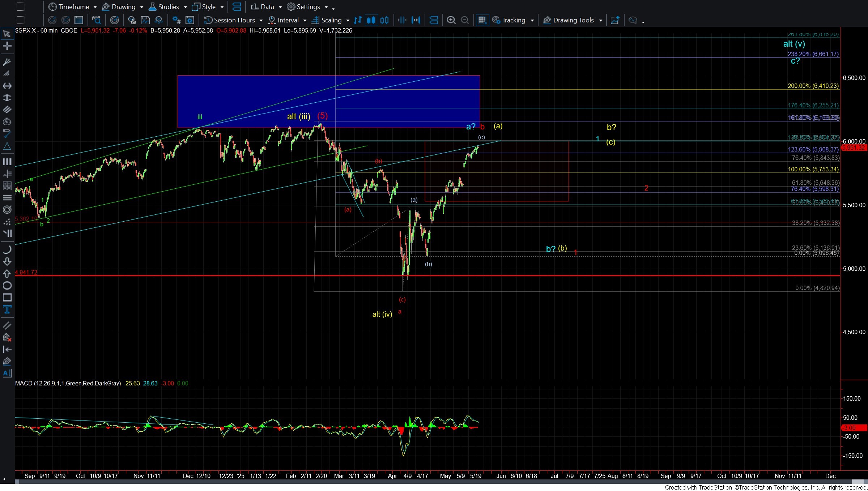Image resolution: width=868 pixels, height=491 pixels.
Task: Toggle the OHLC bar chart style
Action: [x=358, y=20]
